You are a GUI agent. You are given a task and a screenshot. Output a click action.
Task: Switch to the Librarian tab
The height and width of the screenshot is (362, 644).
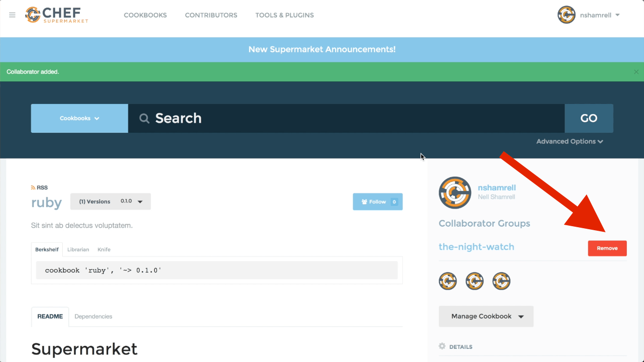[78, 249]
